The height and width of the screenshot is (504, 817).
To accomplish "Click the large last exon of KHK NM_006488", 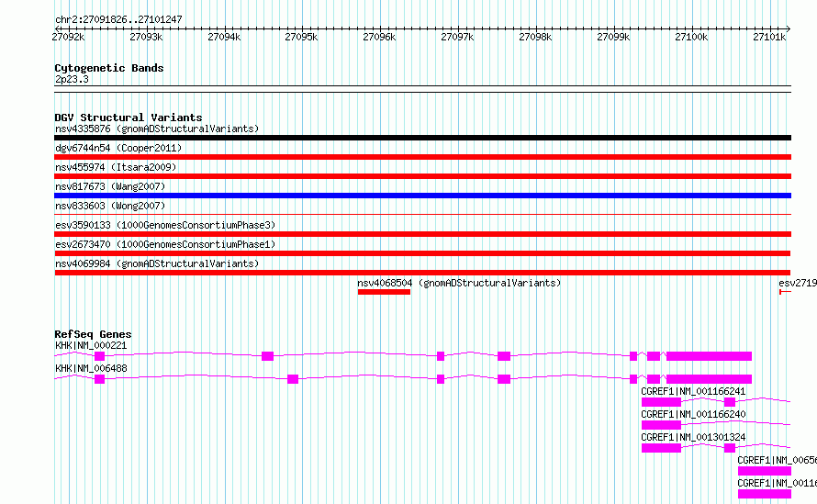I will 710,379.
